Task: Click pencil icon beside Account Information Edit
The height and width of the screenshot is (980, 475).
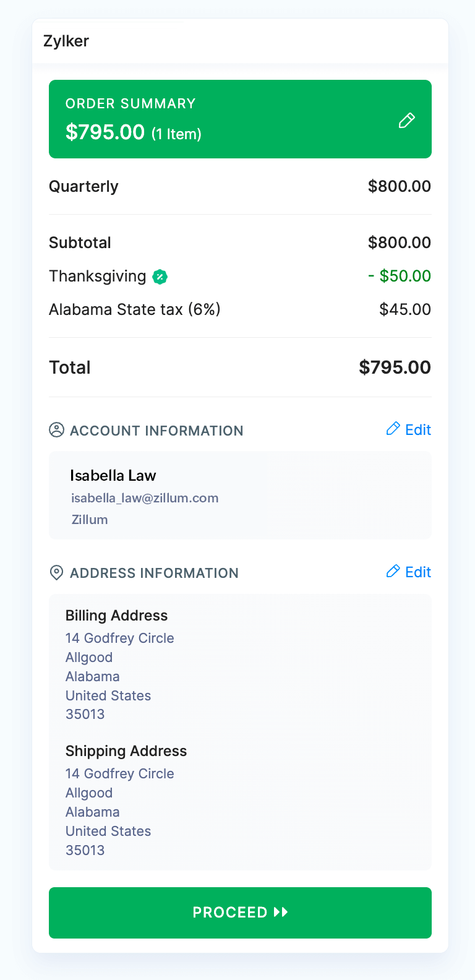Action: (393, 429)
